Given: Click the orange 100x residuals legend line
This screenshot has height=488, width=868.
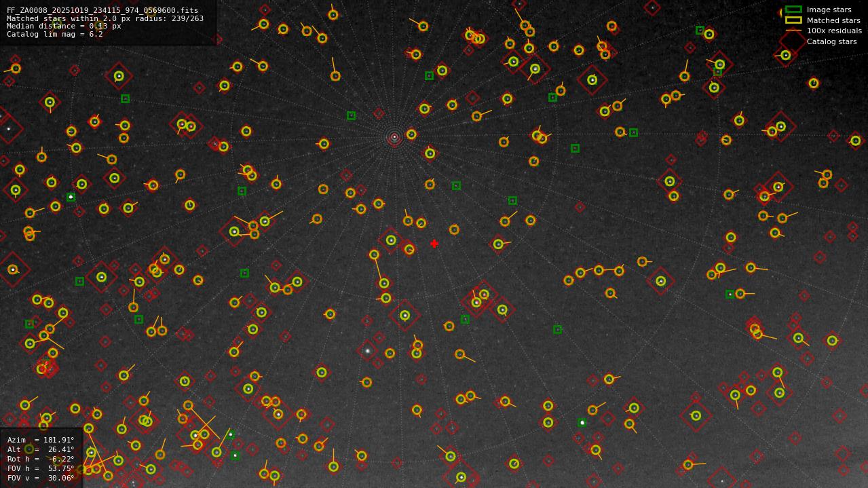Looking at the screenshot, I should (x=793, y=31).
